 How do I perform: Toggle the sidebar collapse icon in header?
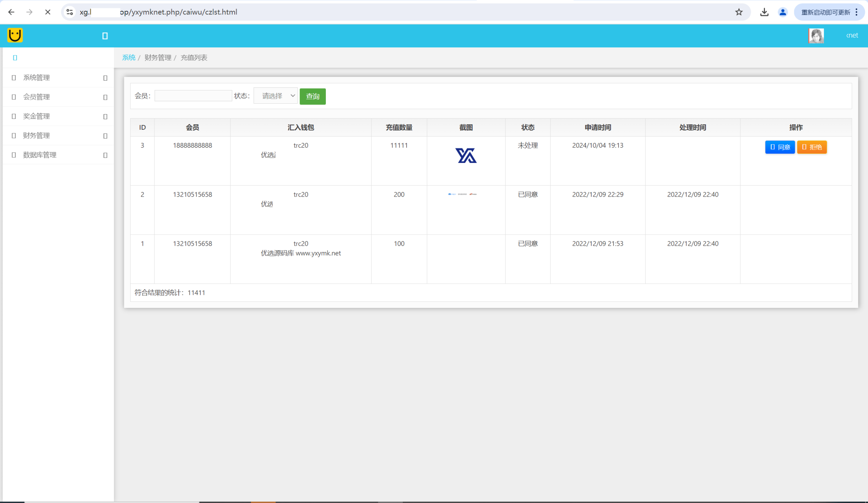coord(105,36)
